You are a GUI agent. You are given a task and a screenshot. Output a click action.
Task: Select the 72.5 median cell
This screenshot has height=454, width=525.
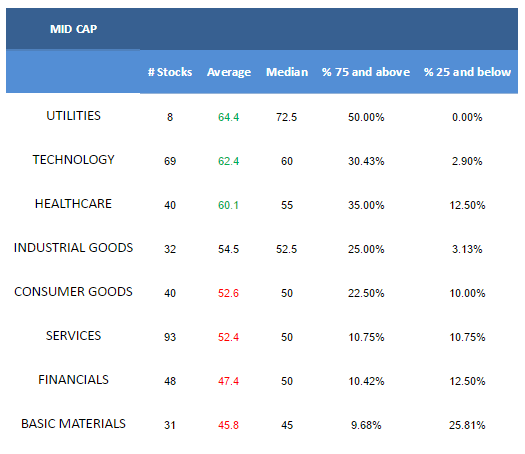click(x=287, y=117)
